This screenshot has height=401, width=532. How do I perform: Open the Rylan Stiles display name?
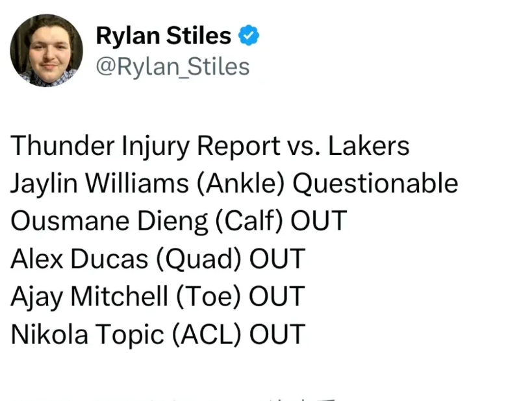coord(164,36)
